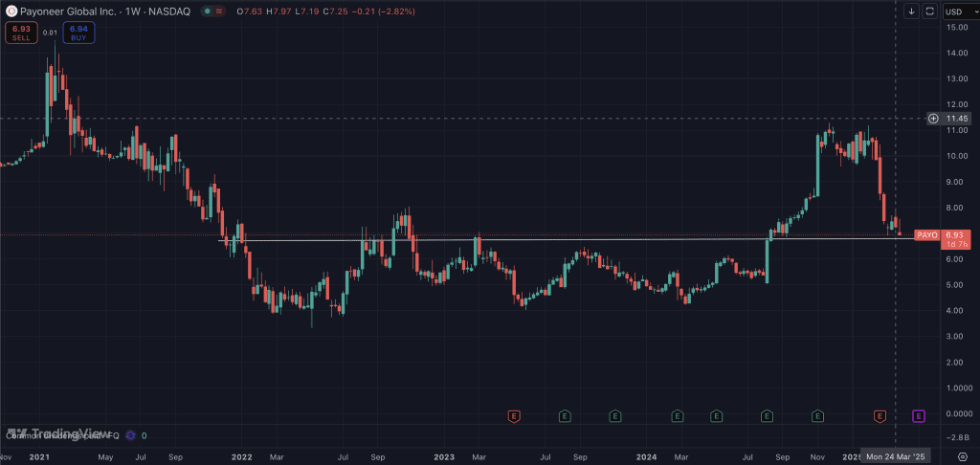Viewport: 980px width, 465px height.
Task: Click the indicator icon beside the FQ label
Action: tap(130, 436)
